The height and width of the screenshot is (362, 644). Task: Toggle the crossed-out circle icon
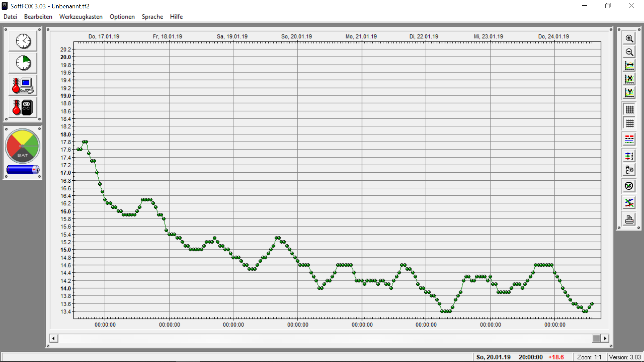[x=629, y=186]
